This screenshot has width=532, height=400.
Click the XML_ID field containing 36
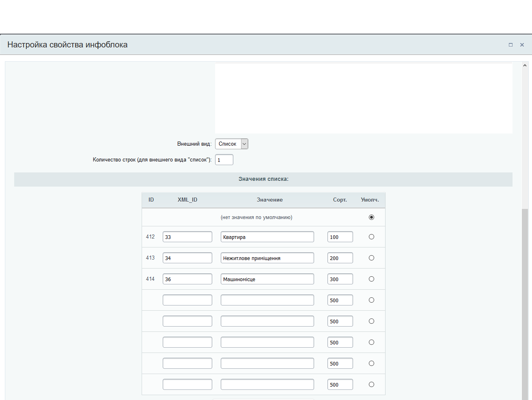click(187, 279)
